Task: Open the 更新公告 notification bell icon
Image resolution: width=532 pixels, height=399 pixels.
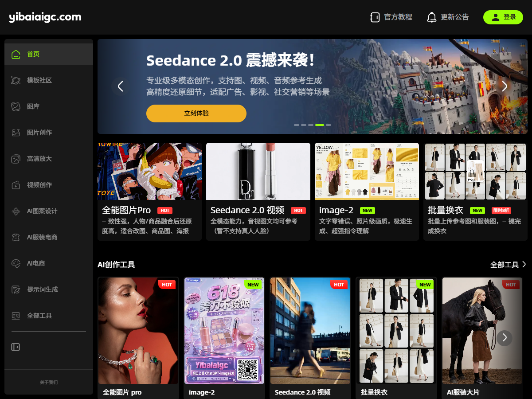Action: (431, 17)
